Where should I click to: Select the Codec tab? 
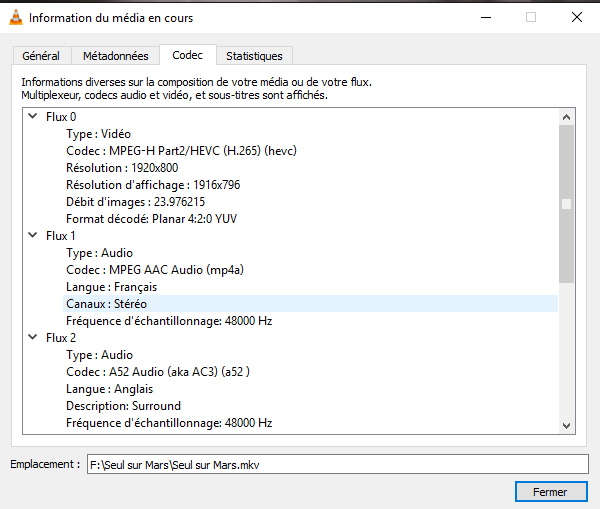[x=188, y=55]
